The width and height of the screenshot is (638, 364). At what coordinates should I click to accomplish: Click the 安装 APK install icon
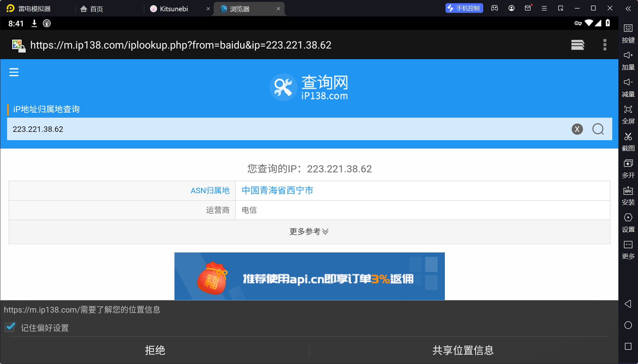[x=628, y=191]
